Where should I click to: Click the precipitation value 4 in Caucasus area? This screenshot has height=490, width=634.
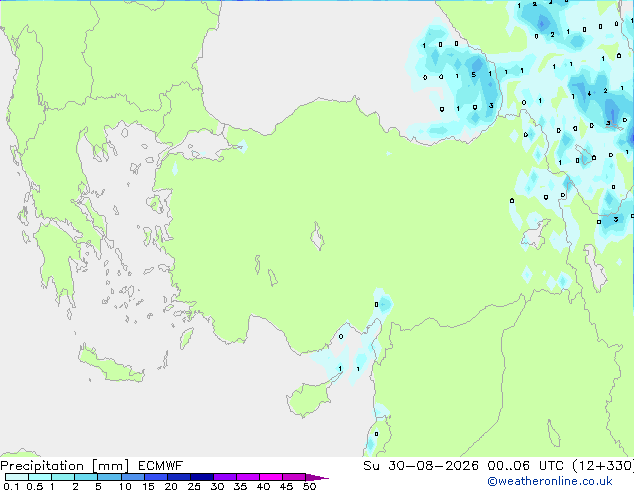click(x=589, y=93)
